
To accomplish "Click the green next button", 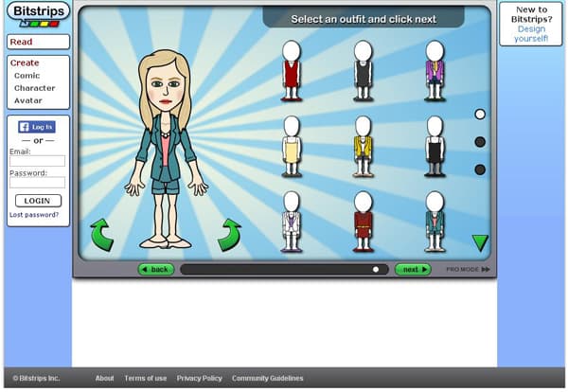I will [413, 270].
